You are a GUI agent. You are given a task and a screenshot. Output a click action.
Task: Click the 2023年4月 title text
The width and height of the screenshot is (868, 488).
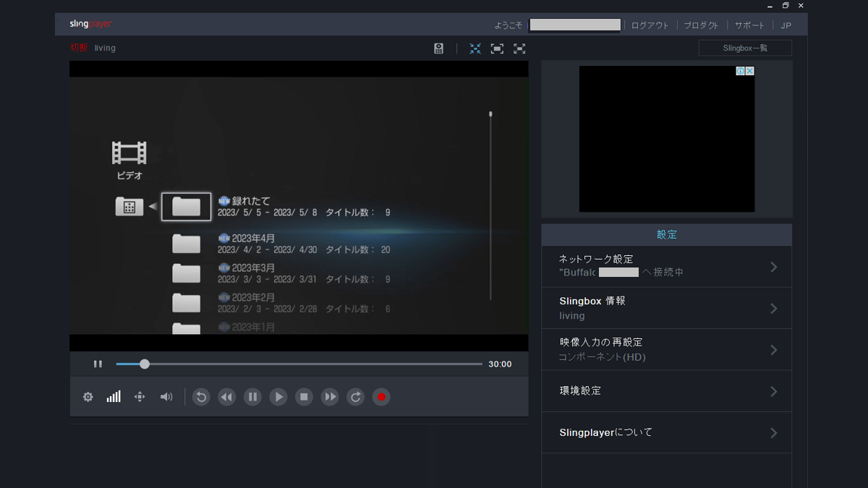(253, 238)
